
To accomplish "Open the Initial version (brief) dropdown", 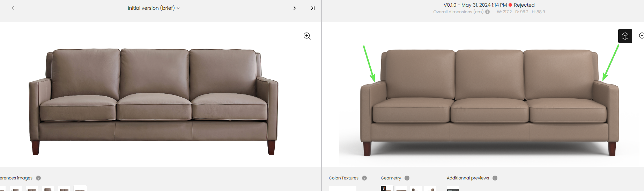I will tap(154, 8).
